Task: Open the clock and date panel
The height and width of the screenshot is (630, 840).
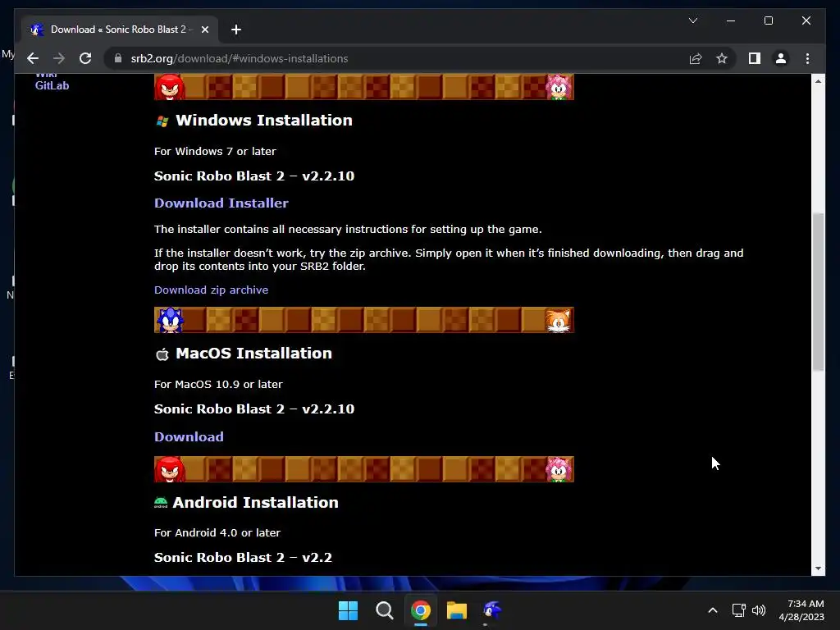Action: pos(801,610)
